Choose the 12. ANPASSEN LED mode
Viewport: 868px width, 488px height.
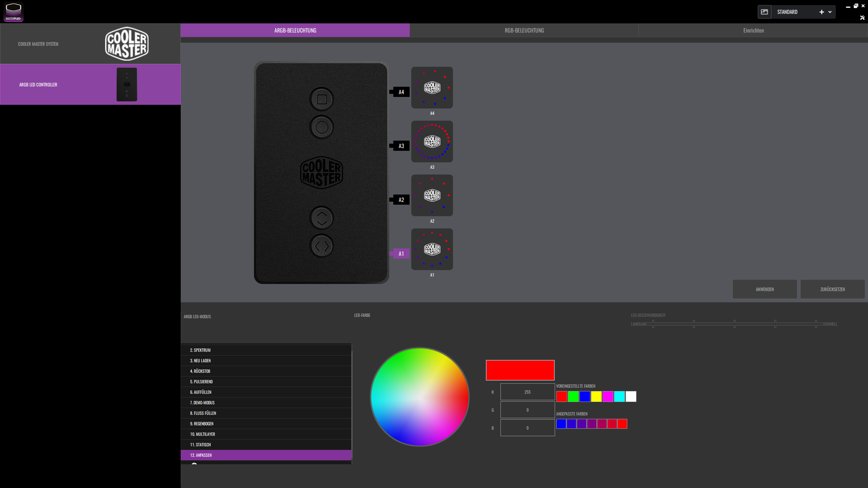[266, 455]
